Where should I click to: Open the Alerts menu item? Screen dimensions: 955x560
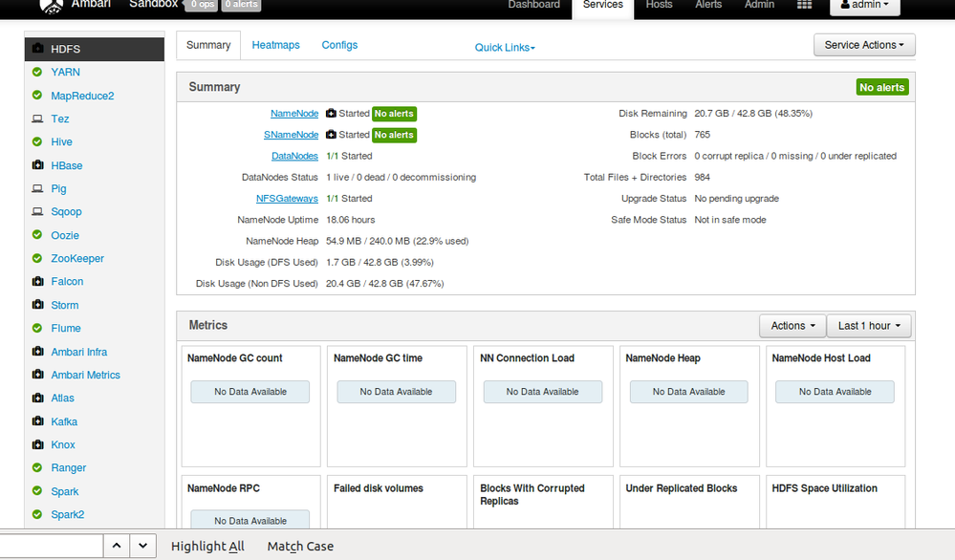[708, 5]
